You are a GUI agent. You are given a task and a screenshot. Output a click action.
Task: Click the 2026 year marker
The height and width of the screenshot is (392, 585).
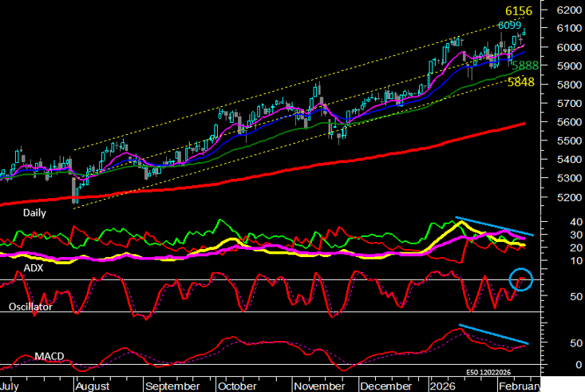pos(441,385)
